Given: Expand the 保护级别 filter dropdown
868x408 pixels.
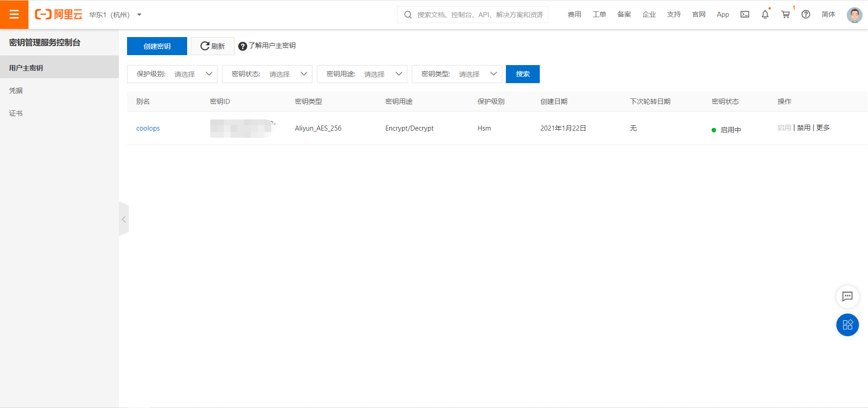Looking at the screenshot, I should point(172,74).
